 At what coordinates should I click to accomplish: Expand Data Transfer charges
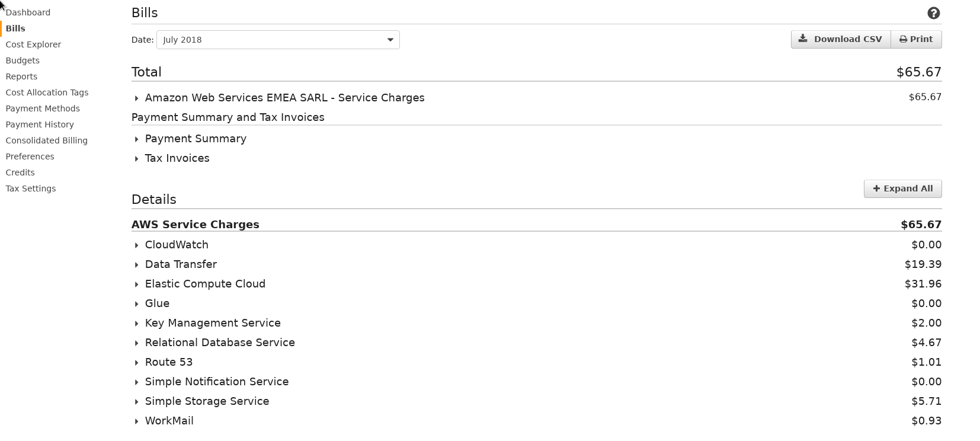[175, 264]
